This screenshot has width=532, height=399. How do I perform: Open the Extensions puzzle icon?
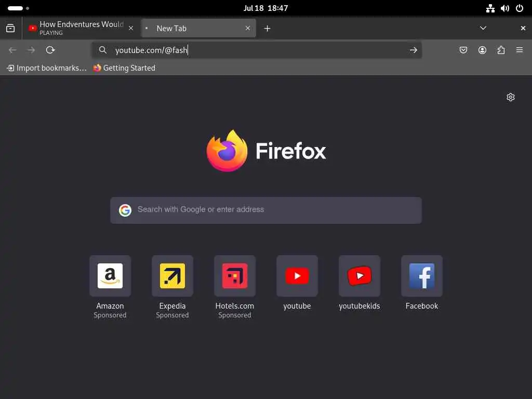click(501, 50)
